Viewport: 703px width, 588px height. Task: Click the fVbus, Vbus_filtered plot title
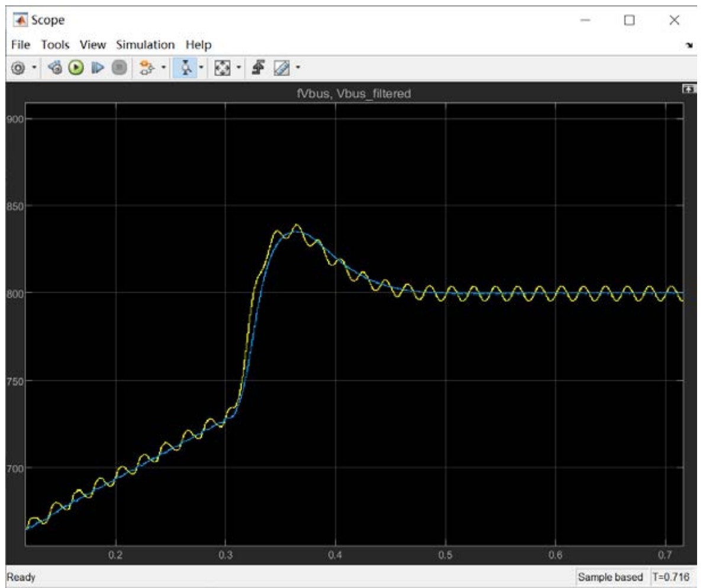[x=353, y=94]
